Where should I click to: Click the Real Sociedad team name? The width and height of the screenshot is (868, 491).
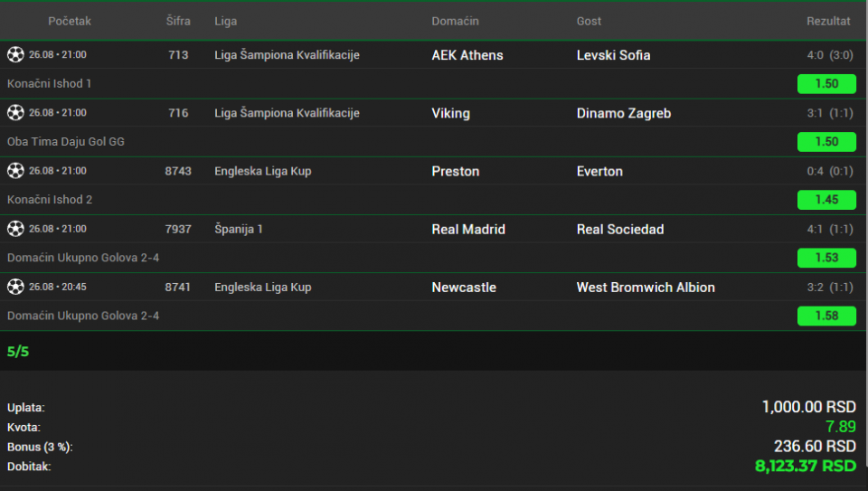tap(620, 229)
